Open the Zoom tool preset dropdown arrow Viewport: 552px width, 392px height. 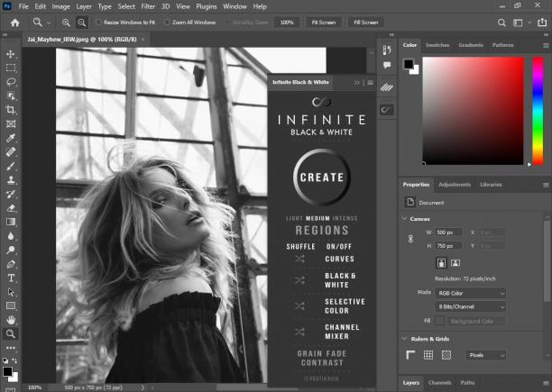pyautogui.click(x=49, y=23)
